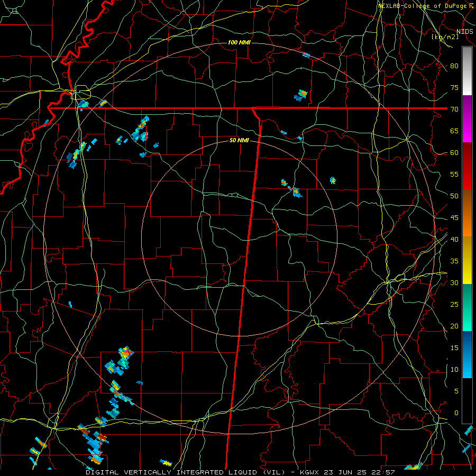Click the legend value 55
The width and height of the screenshot is (476, 476).
click(454, 175)
